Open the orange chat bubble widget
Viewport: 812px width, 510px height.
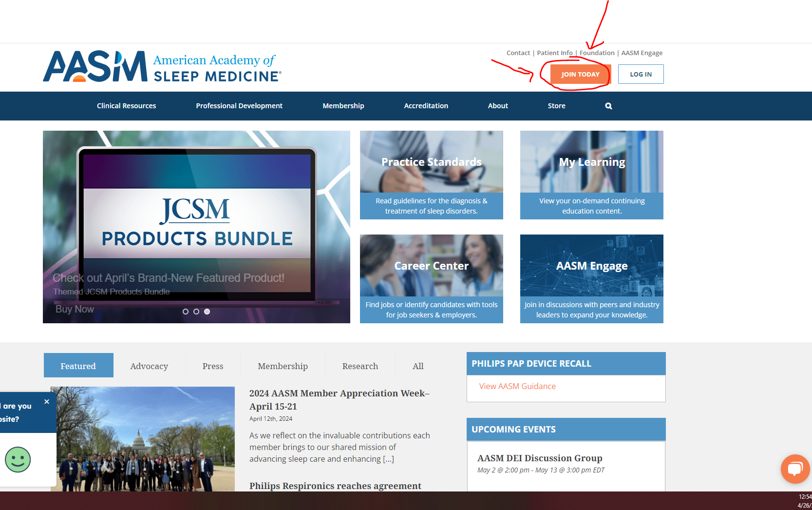(x=795, y=469)
